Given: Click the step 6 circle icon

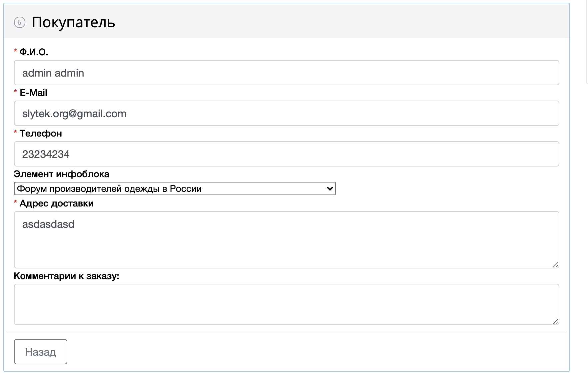Looking at the screenshot, I should (x=20, y=23).
